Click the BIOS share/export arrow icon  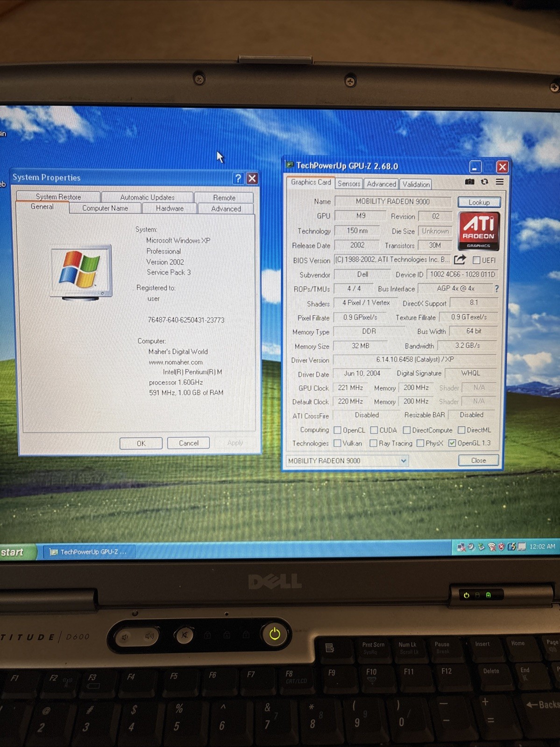460,259
